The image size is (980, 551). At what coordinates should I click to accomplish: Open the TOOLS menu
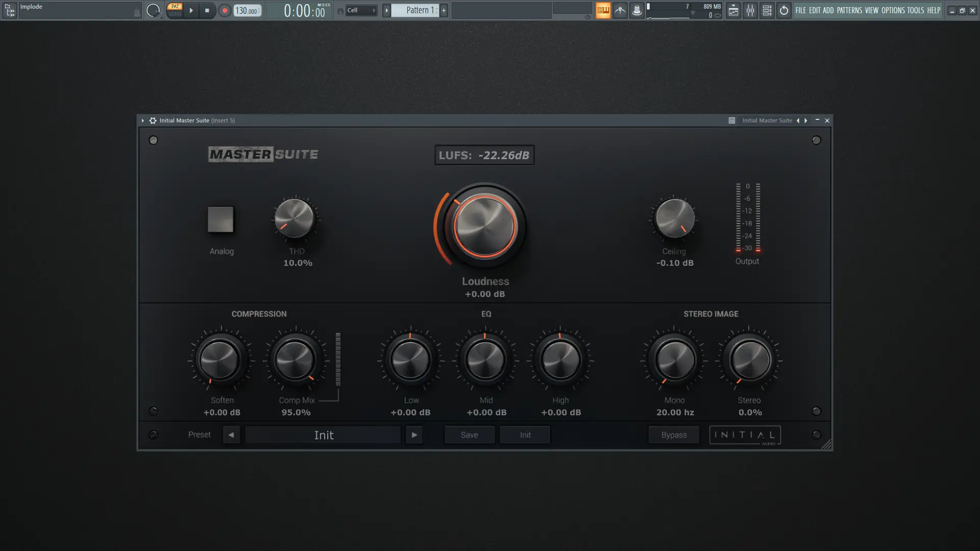(915, 10)
